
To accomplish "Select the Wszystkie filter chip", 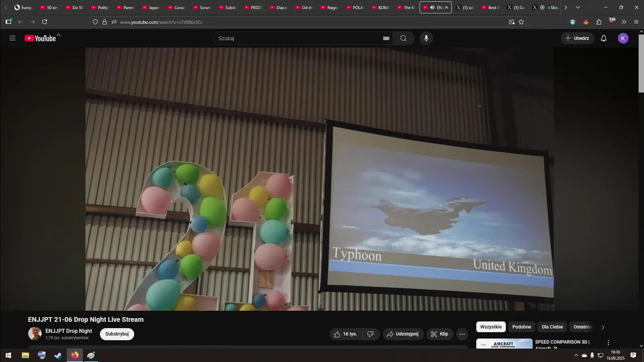I will [x=491, y=327].
